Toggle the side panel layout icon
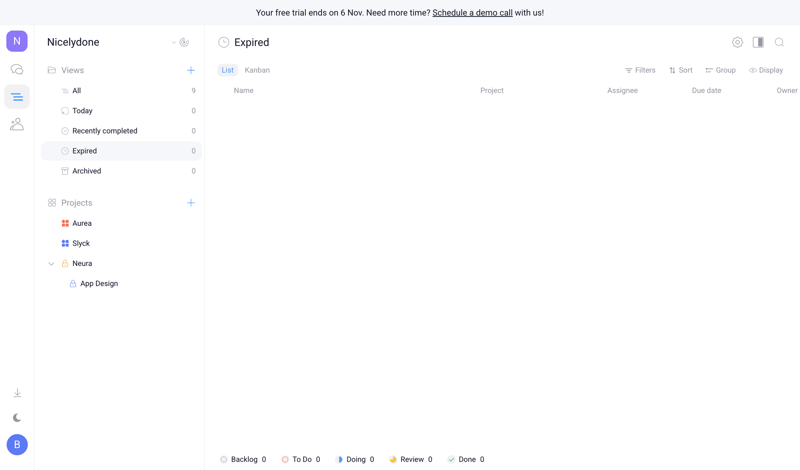This screenshot has height=470, width=800. (758, 42)
